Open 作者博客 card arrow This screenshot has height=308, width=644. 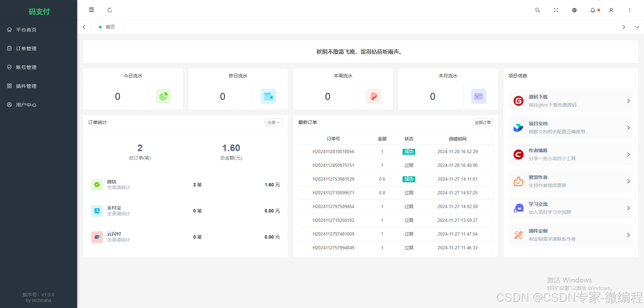(x=628, y=155)
